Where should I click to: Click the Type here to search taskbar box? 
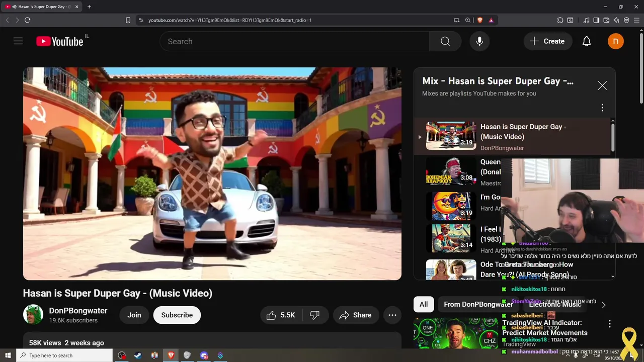[x=64, y=355]
